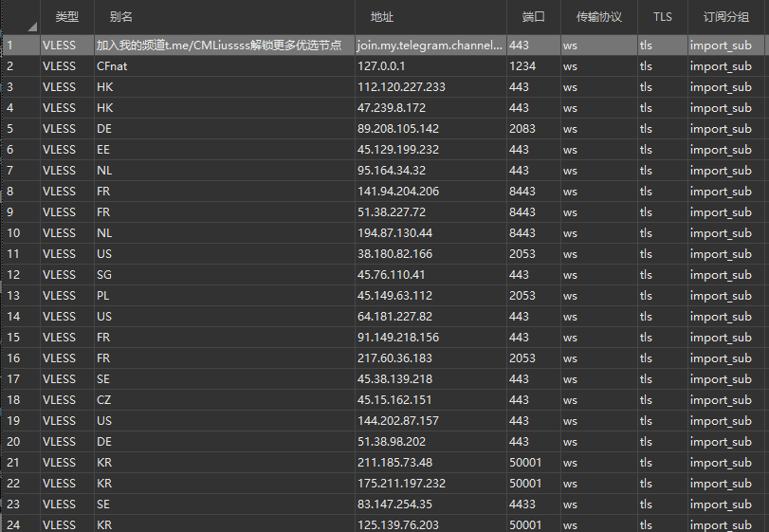Screen dimensions: 769x532
Task: Sort by the 类型 column header
Action: (66, 17)
